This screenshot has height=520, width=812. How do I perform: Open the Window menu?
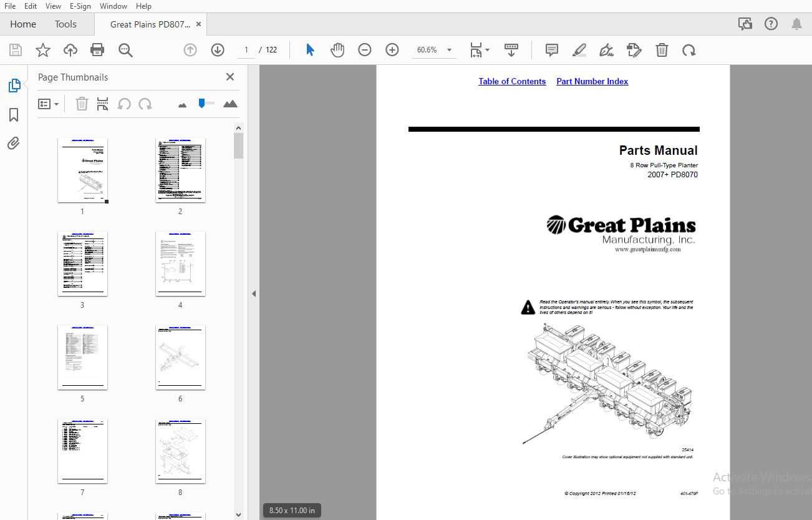coord(114,6)
